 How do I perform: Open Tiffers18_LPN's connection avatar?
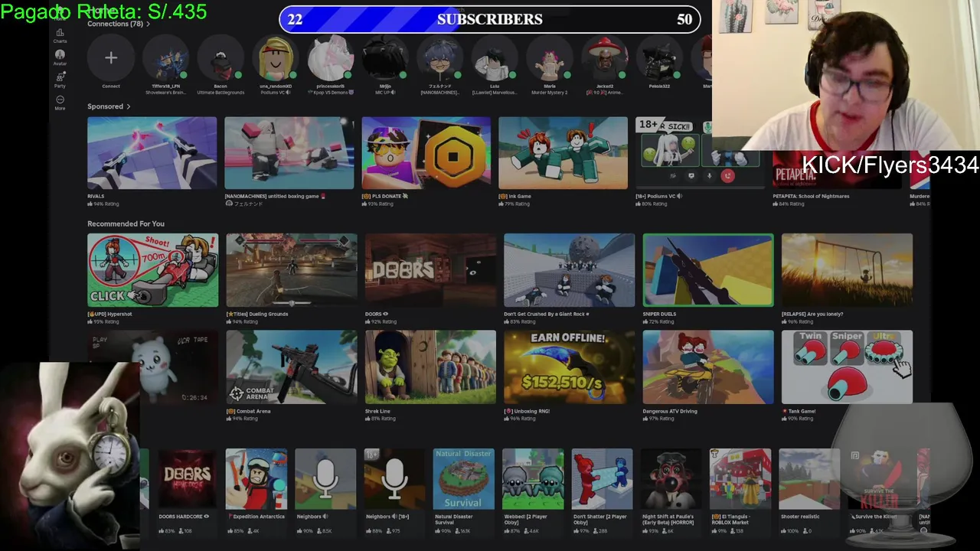pyautogui.click(x=166, y=58)
